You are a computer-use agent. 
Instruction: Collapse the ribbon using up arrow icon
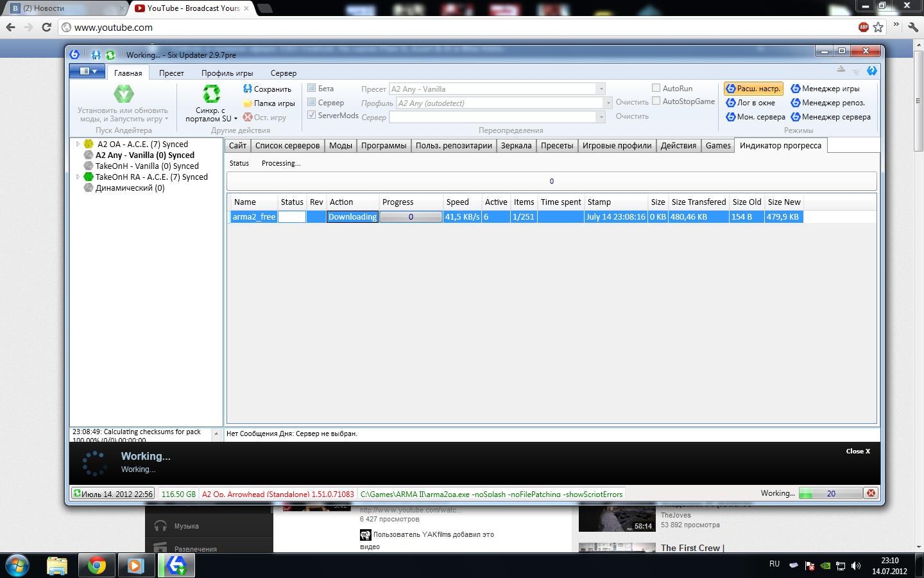pos(841,69)
